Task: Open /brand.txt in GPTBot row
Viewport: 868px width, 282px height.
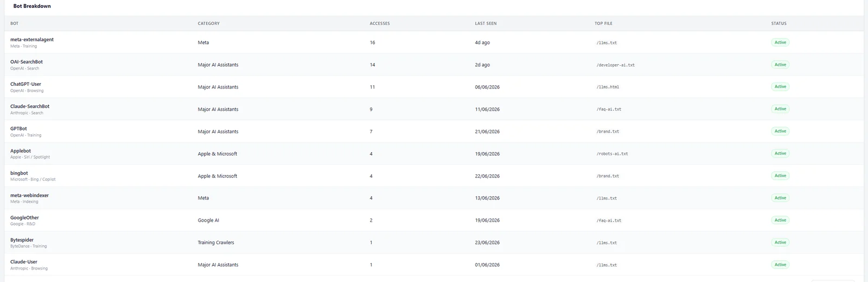Action: click(608, 131)
